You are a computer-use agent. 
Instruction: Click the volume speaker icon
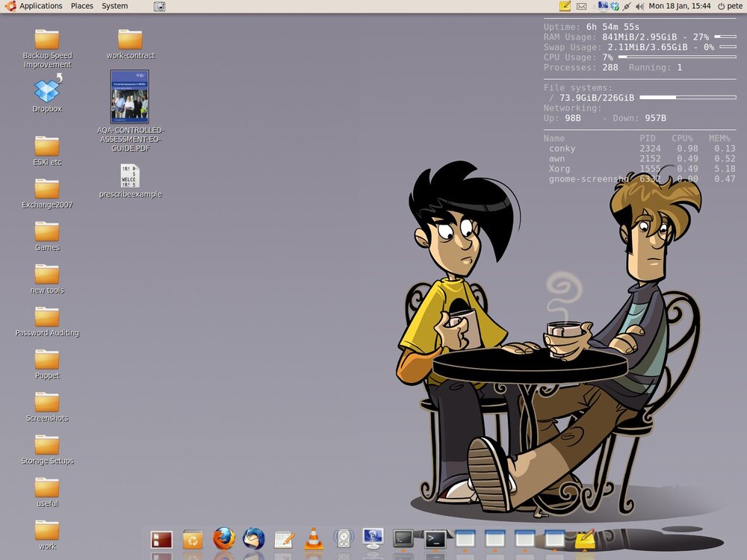pos(639,7)
